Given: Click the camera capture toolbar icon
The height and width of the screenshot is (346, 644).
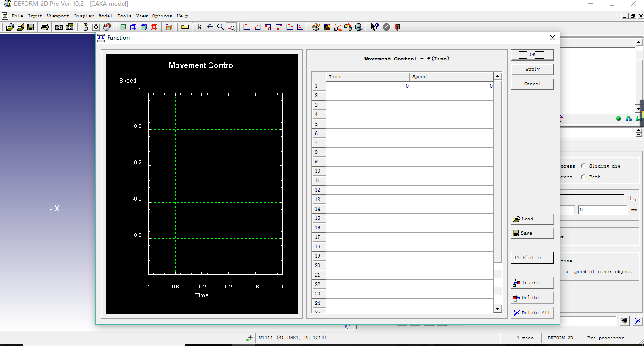Looking at the screenshot, I should coord(59,27).
